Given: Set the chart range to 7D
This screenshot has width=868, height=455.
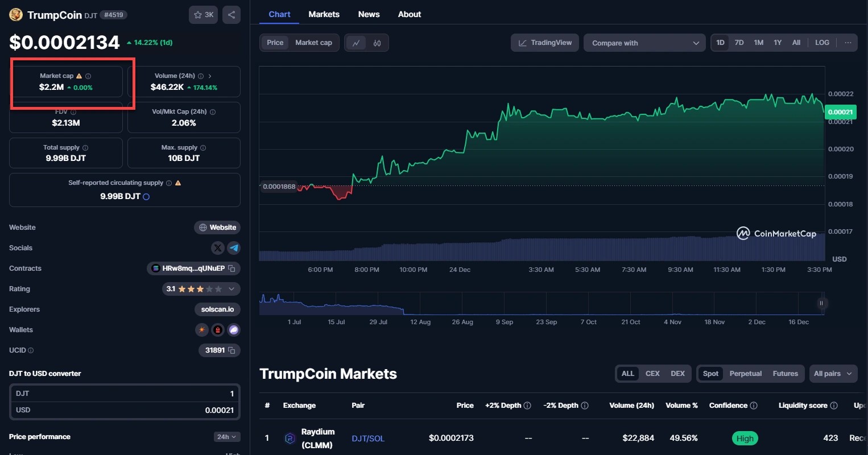Looking at the screenshot, I should (x=739, y=43).
